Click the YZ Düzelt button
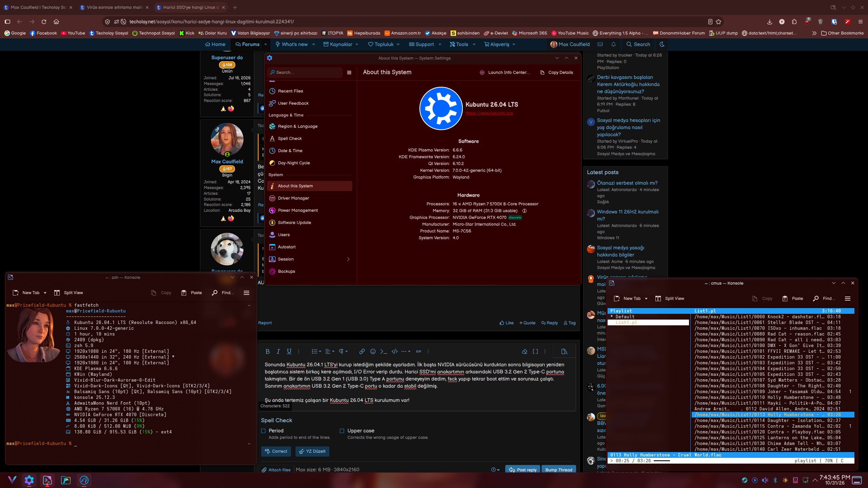This screenshot has height=488, width=868. click(x=312, y=451)
